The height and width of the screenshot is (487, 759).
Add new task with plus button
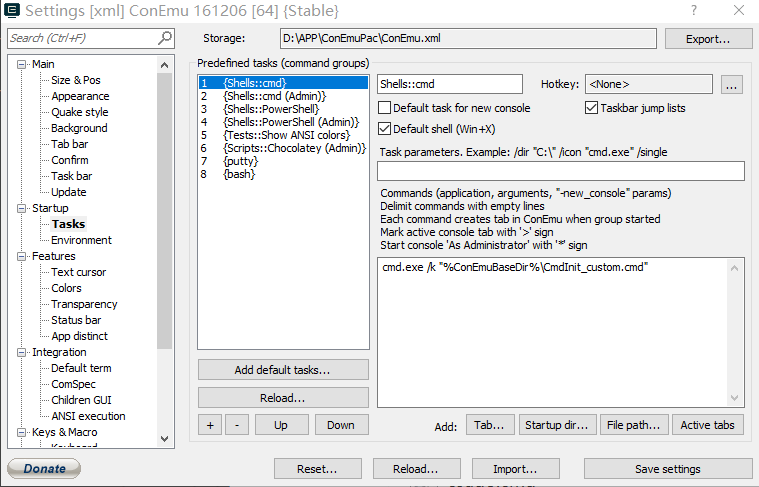pos(210,425)
